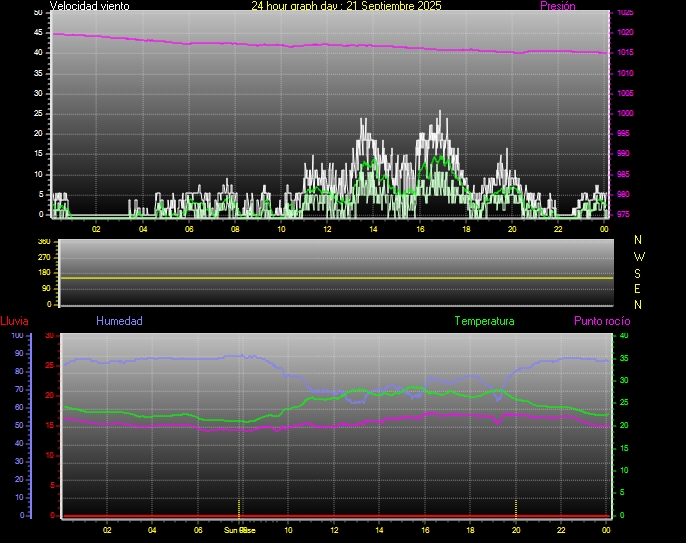Click the S compass direction letter
The height and width of the screenshot is (543, 686).
(639, 272)
